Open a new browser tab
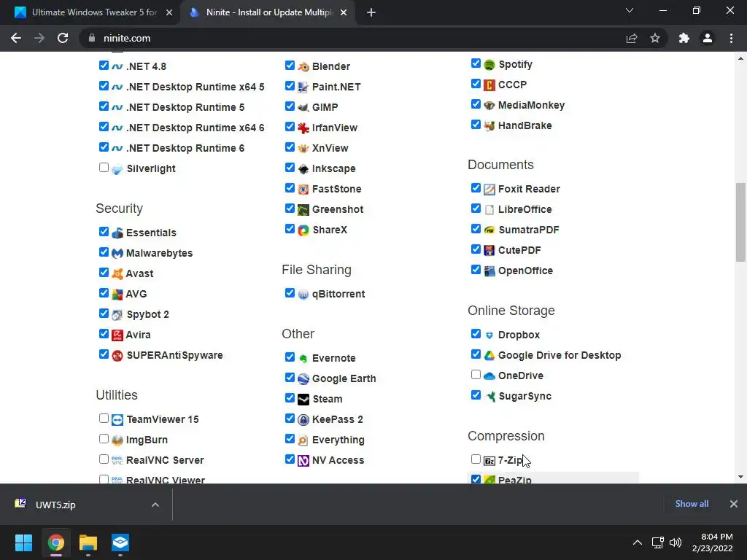 tap(371, 13)
